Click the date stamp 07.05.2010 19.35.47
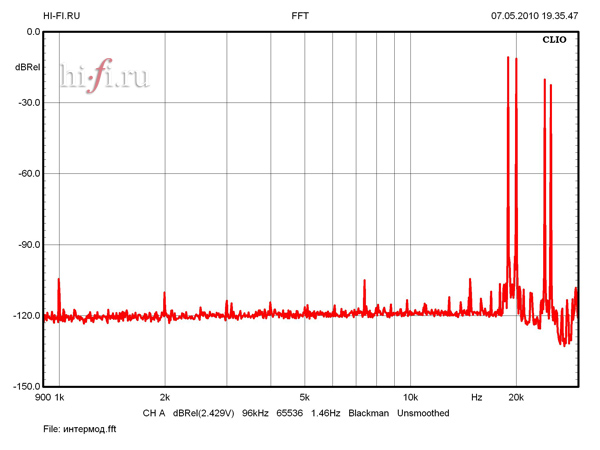Viewport: 600px width, 450px height. pyautogui.click(x=535, y=16)
